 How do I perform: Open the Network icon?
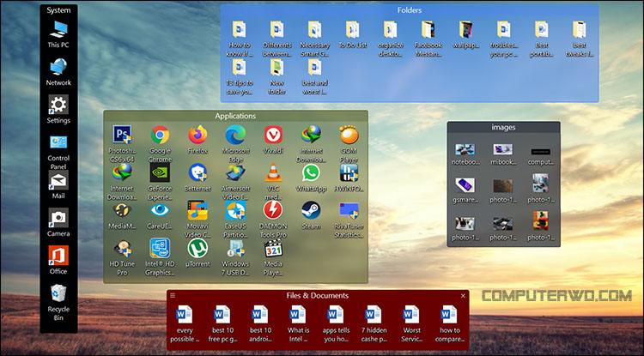point(58,67)
